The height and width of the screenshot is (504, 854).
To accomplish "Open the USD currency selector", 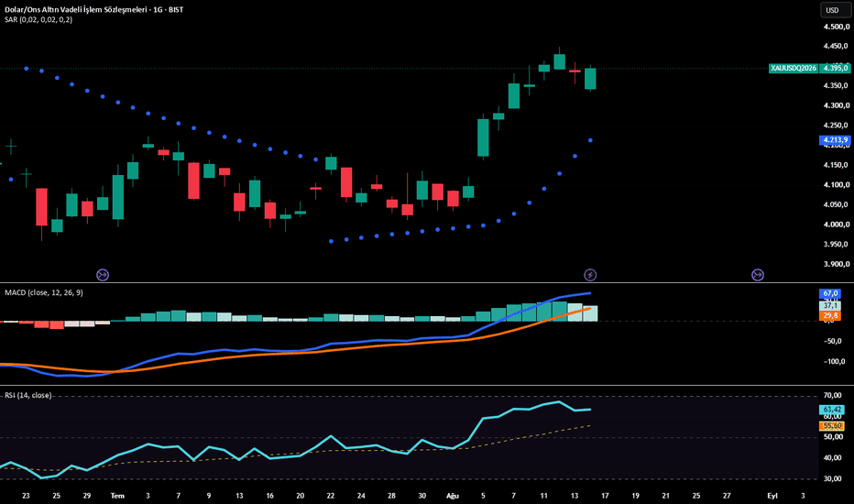I will 835,10.
